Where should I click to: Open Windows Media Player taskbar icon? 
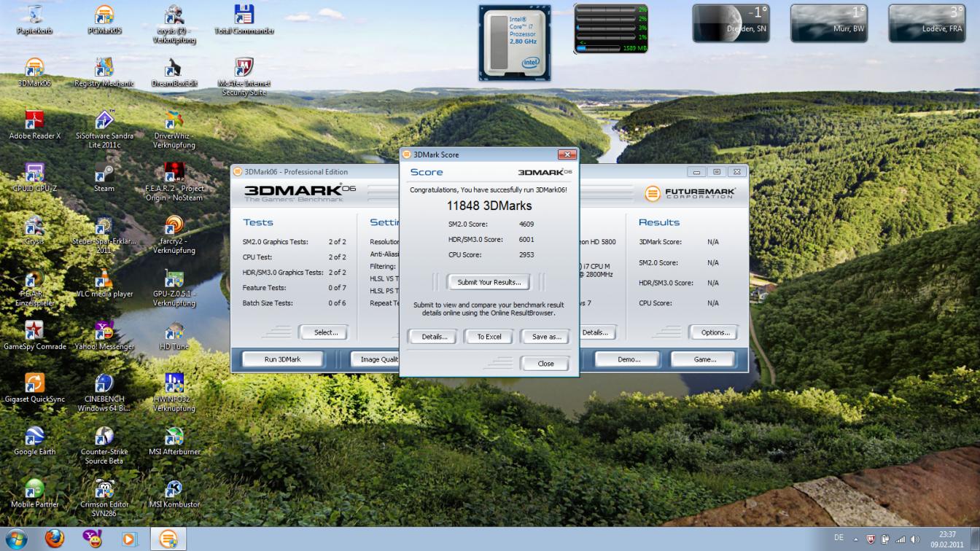[130, 539]
